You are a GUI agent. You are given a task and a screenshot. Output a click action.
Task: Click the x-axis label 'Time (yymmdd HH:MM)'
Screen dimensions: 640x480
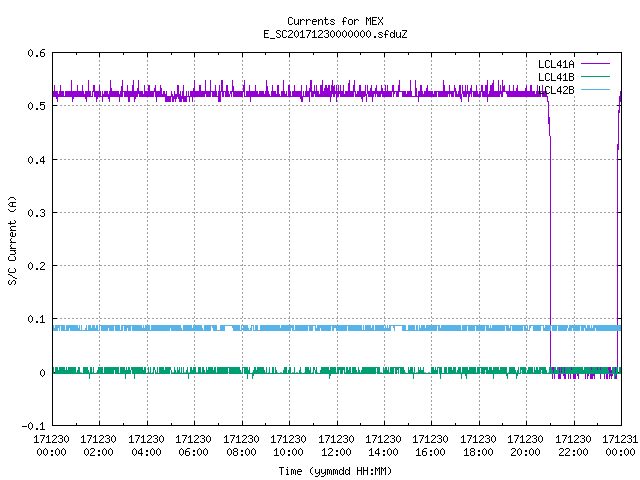(335, 471)
